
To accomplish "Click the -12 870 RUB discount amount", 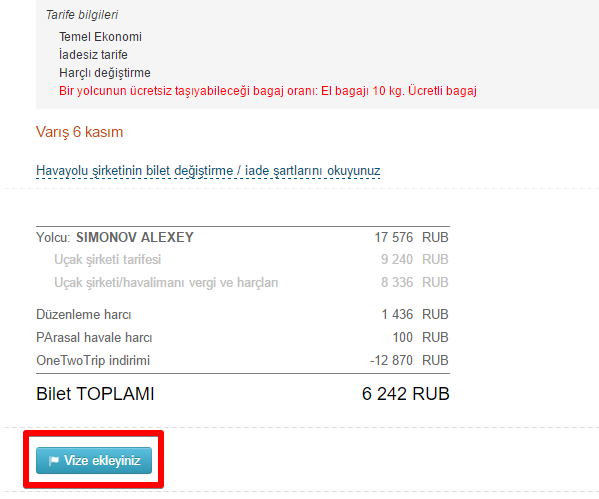I will tap(409, 360).
